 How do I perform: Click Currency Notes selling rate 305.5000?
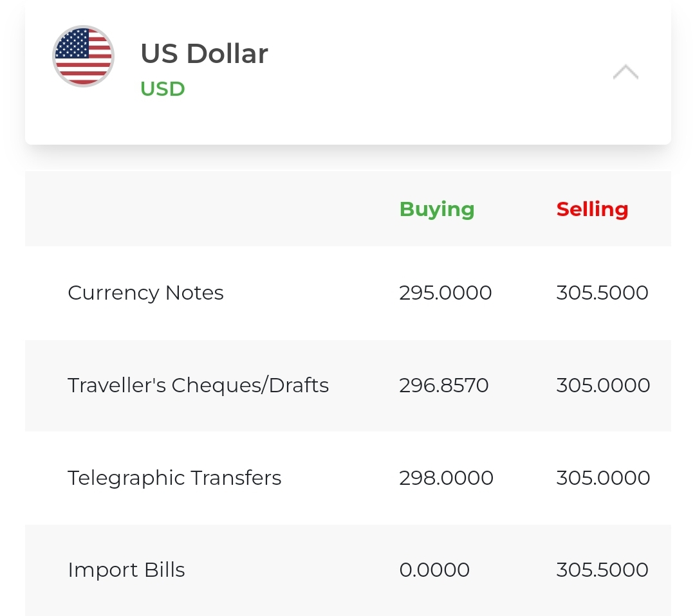(602, 293)
